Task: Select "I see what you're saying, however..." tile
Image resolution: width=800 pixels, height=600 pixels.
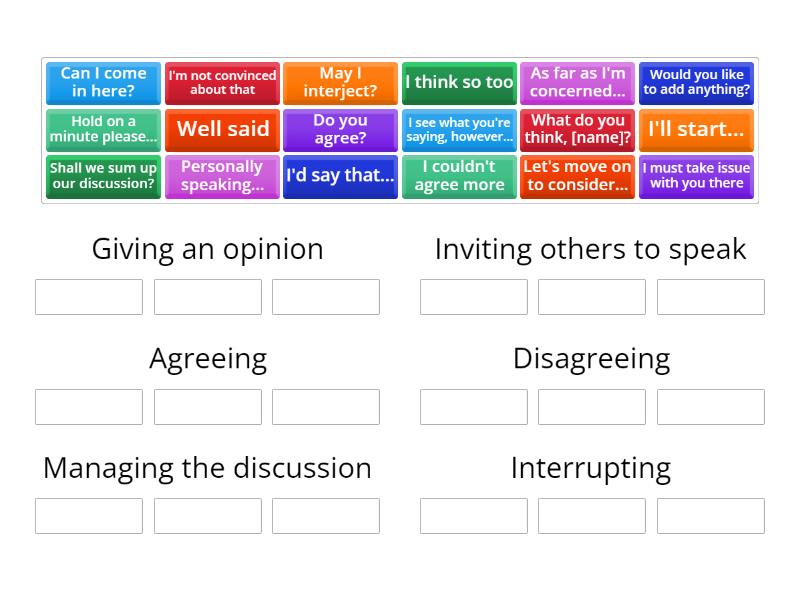Action: (459, 130)
